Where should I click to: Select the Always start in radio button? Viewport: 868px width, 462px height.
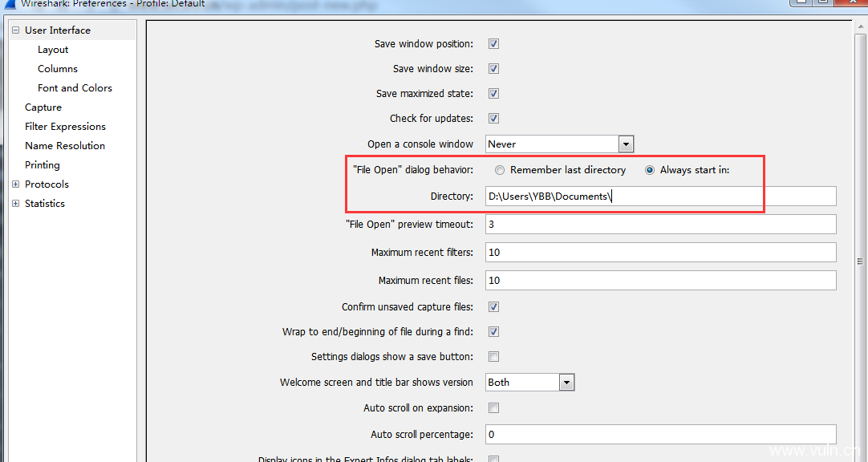point(650,170)
